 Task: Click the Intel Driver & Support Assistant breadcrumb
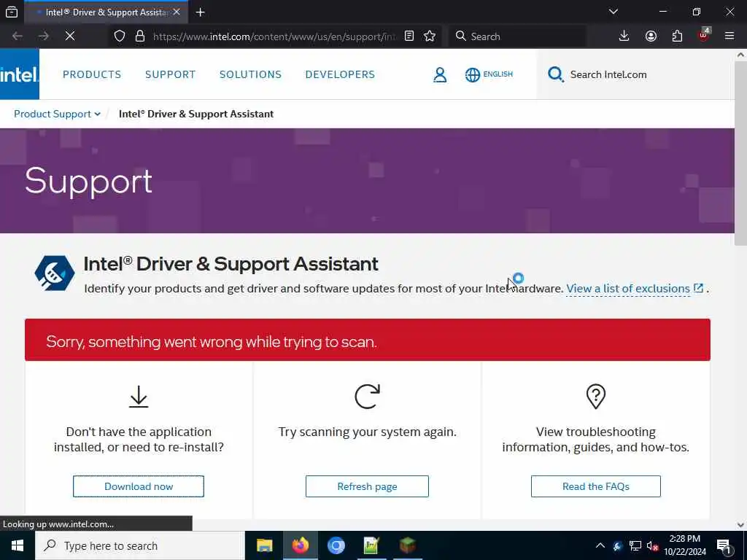[x=196, y=114]
